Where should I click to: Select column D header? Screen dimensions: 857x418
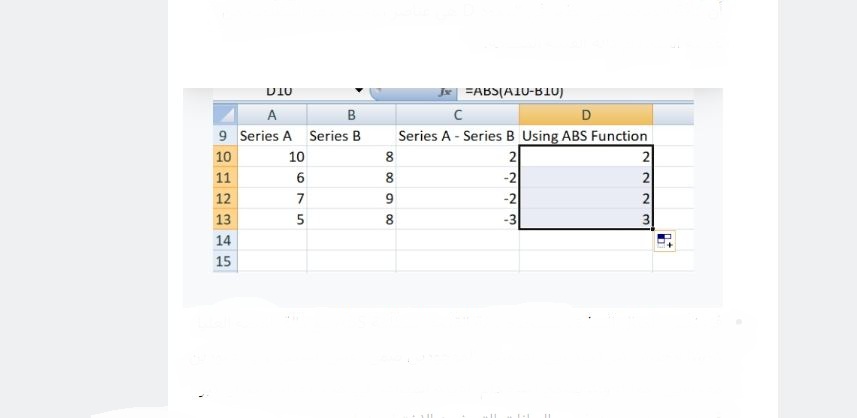coord(585,114)
